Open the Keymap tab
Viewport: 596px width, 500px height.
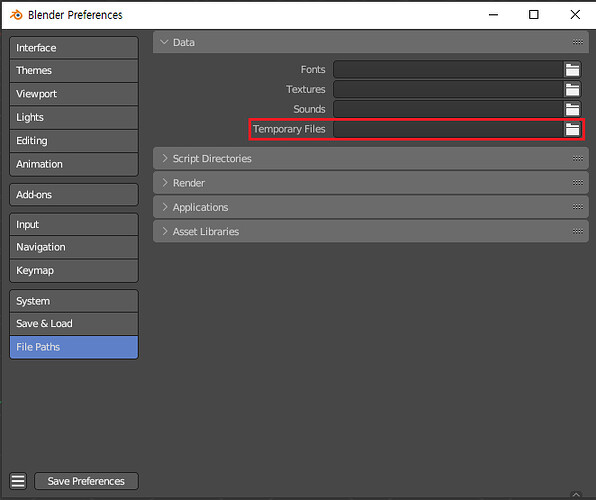click(x=74, y=271)
